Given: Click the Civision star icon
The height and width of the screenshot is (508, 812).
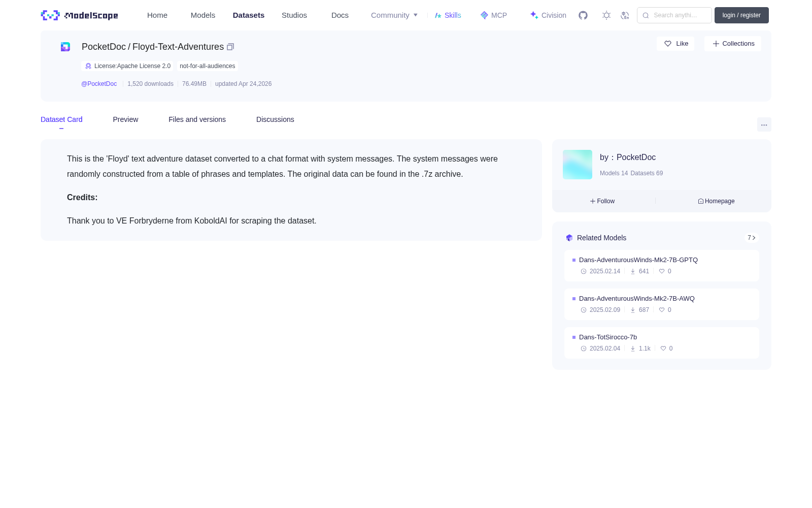Looking at the screenshot, I should 534,15.
